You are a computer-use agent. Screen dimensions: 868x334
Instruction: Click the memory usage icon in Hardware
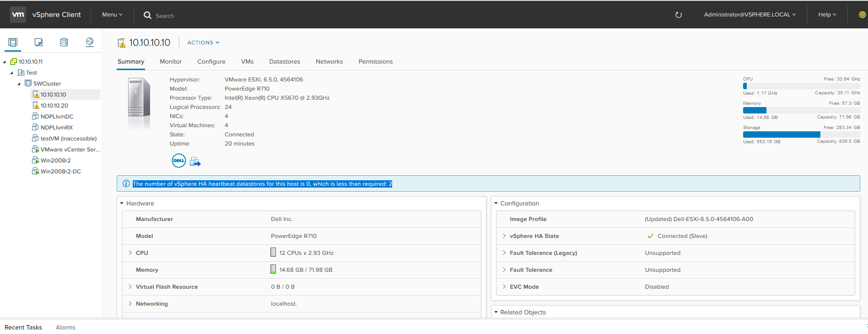tap(273, 269)
